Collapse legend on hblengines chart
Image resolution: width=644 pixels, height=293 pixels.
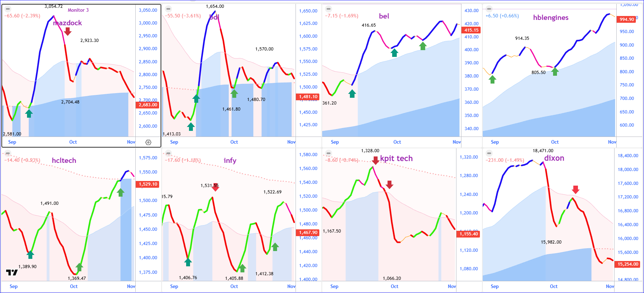click(489, 9)
